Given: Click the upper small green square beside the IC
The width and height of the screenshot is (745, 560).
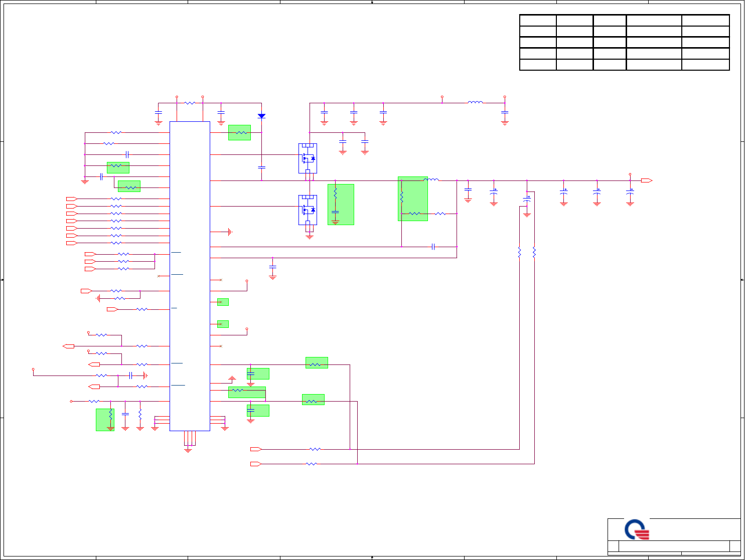Looking at the screenshot, I should [223, 302].
